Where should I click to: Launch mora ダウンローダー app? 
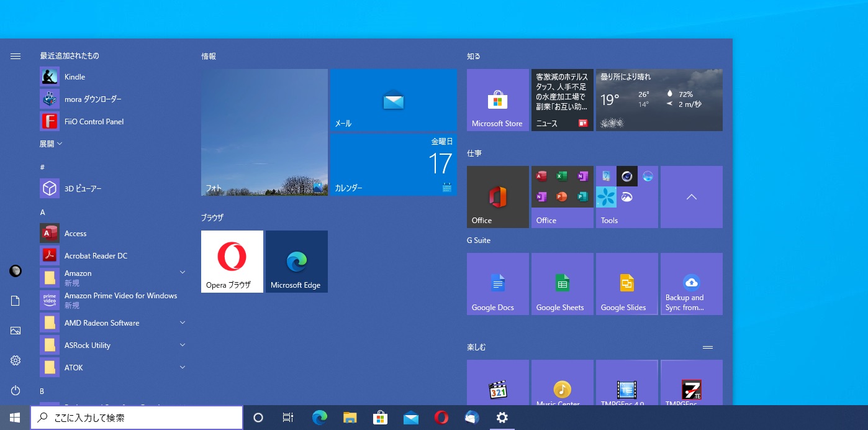tap(112, 99)
